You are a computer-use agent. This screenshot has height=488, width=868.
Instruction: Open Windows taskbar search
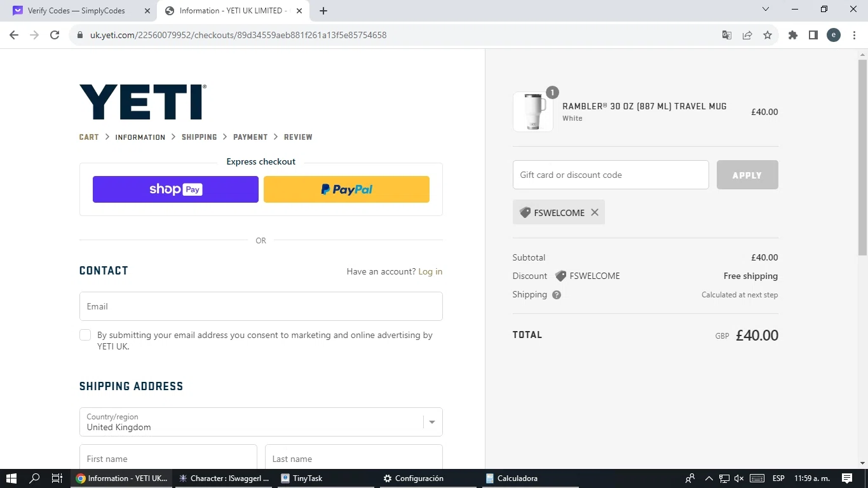34,478
